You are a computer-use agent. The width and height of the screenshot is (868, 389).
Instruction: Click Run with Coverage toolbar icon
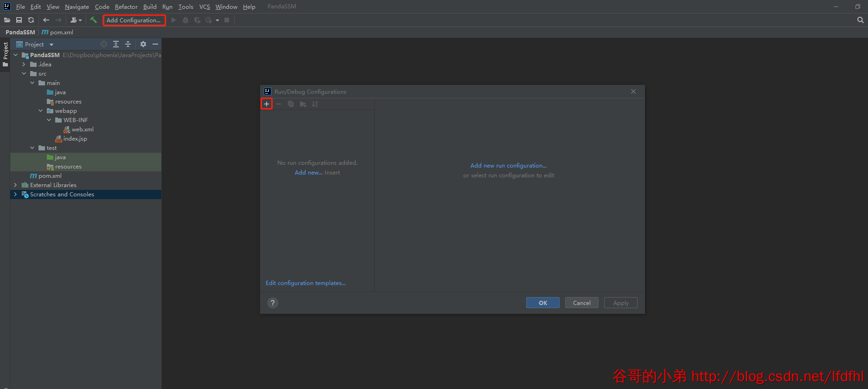(198, 20)
